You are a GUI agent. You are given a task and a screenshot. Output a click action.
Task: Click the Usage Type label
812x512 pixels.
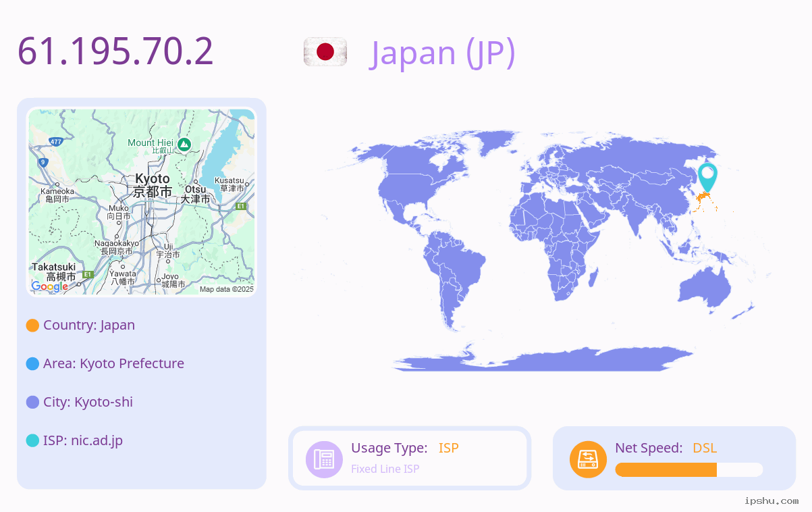click(389, 448)
